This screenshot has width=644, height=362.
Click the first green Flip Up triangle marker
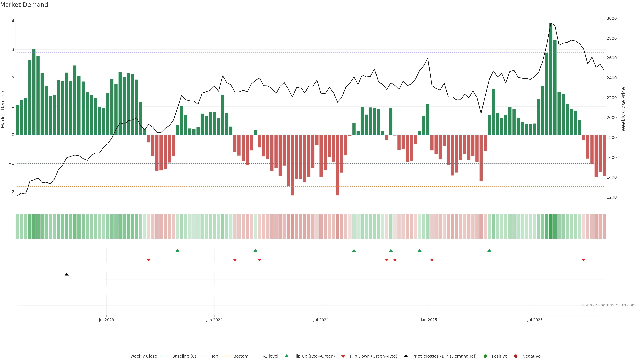[x=177, y=250]
